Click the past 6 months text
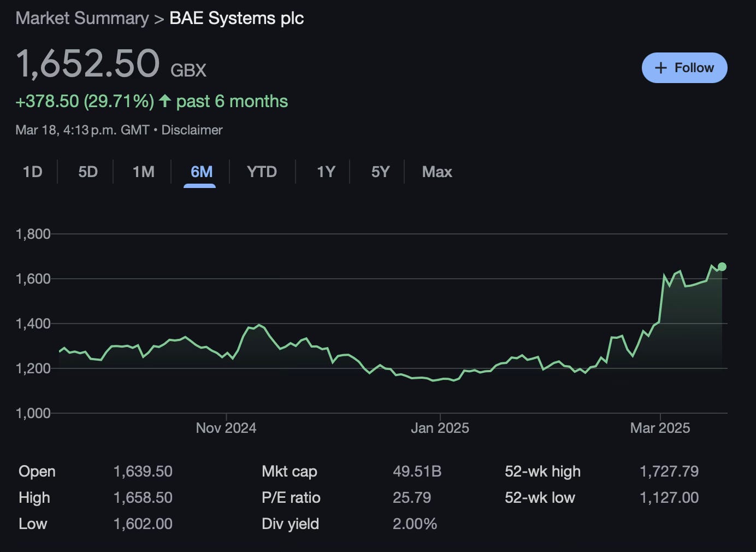This screenshot has height=552, width=756. pos(232,101)
